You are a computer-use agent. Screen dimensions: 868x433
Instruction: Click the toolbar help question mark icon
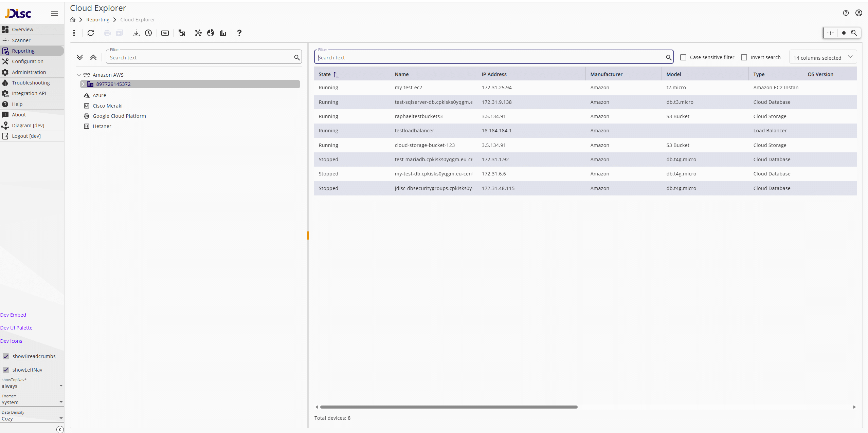239,33
